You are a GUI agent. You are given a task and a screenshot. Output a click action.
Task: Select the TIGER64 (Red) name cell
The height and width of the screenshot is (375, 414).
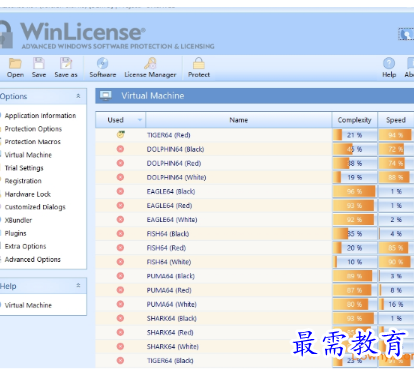239,135
